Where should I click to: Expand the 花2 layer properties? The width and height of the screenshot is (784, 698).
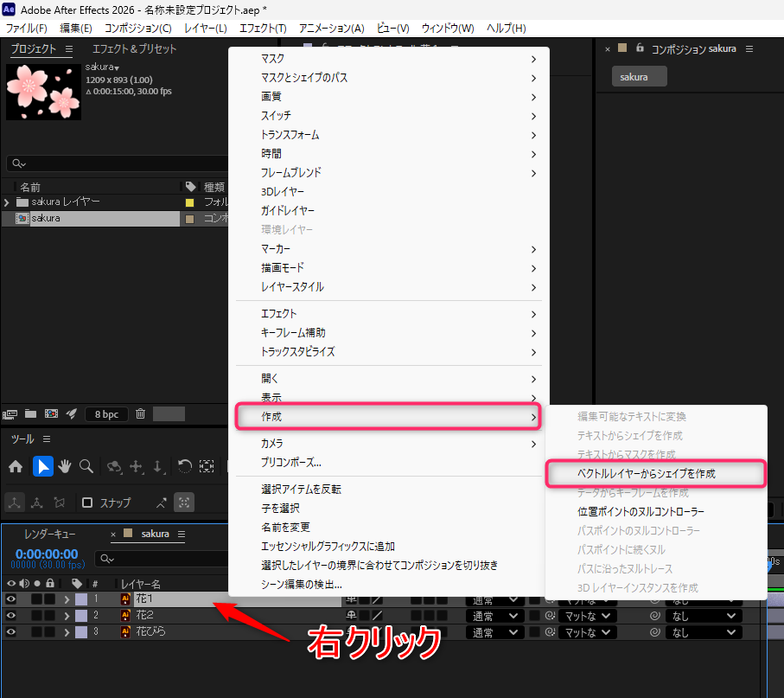click(67, 616)
